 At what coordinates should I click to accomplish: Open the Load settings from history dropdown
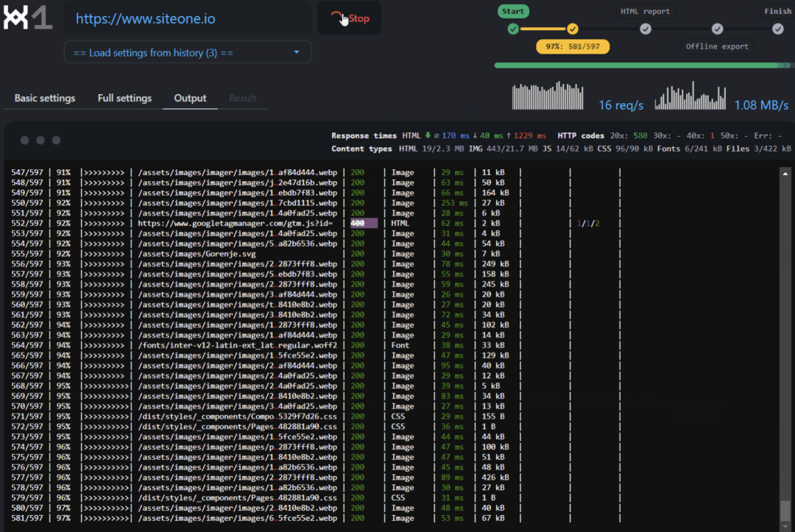(188, 52)
